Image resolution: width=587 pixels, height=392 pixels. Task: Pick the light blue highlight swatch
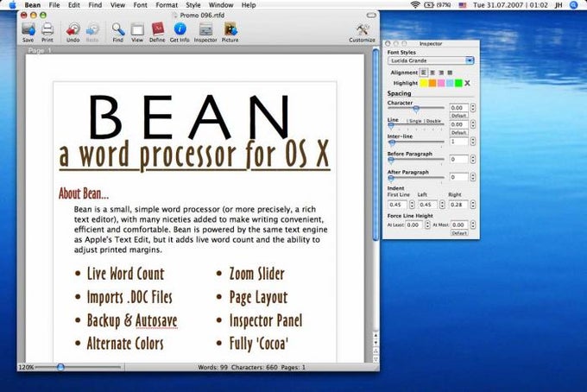(450, 83)
